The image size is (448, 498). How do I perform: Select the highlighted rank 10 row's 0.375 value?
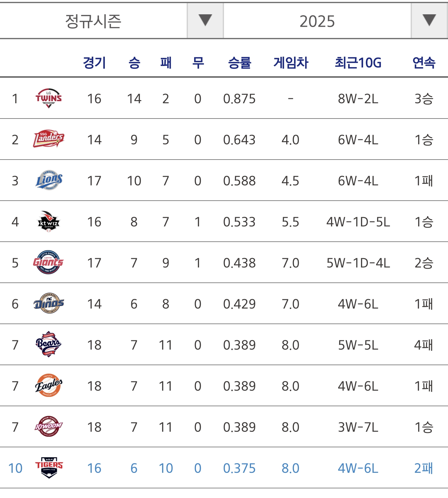239,468
